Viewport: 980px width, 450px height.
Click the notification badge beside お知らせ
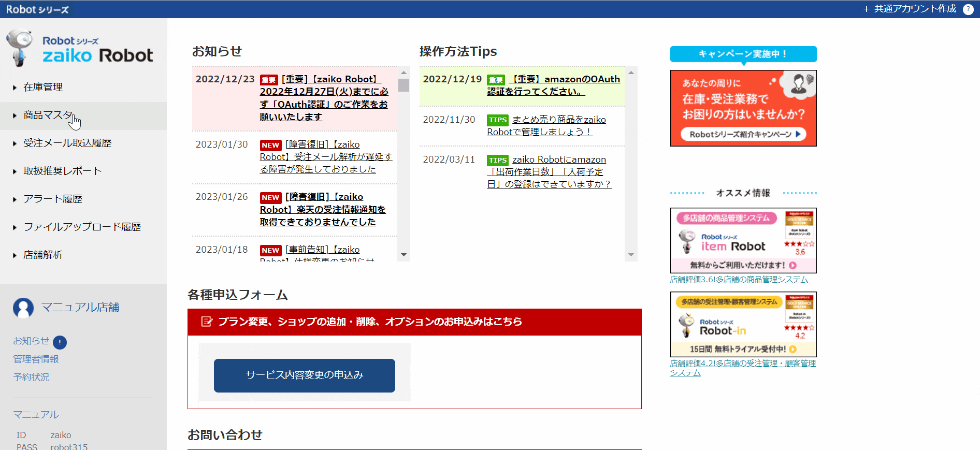click(x=60, y=342)
